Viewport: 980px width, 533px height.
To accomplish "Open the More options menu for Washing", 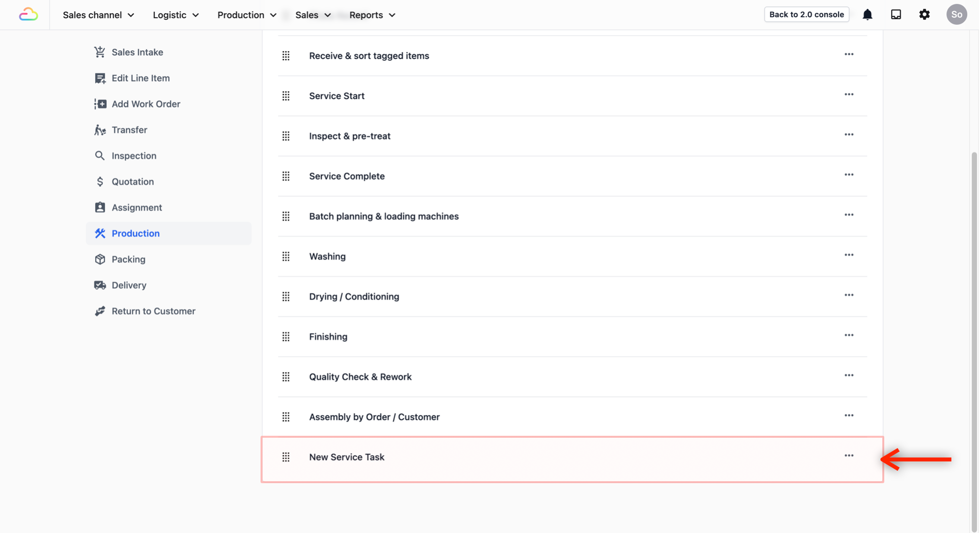I will click(x=849, y=255).
